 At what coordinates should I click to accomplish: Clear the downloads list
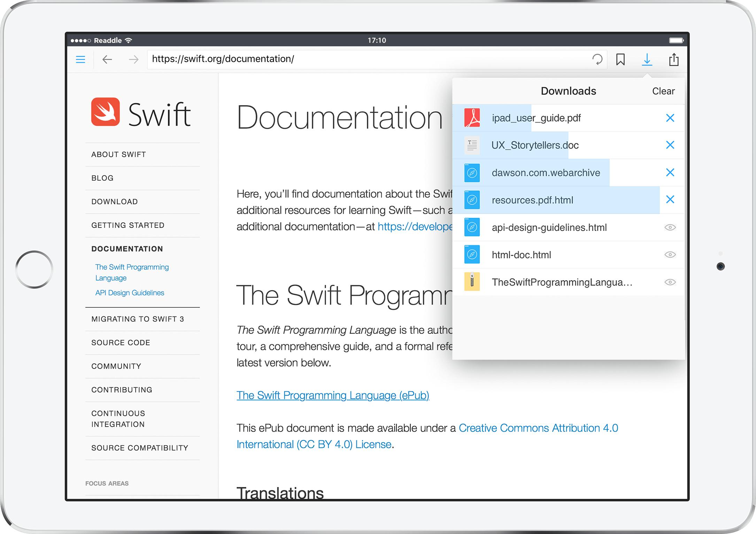coord(663,91)
